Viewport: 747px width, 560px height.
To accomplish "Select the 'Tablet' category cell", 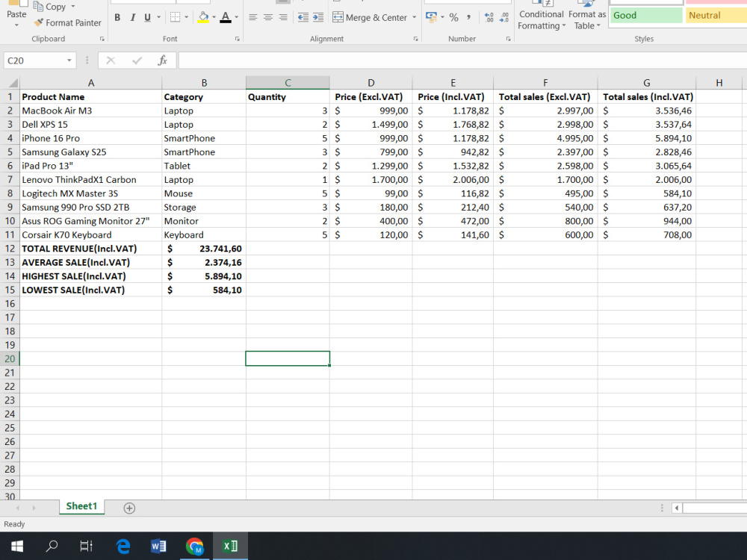I will [204, 166].
